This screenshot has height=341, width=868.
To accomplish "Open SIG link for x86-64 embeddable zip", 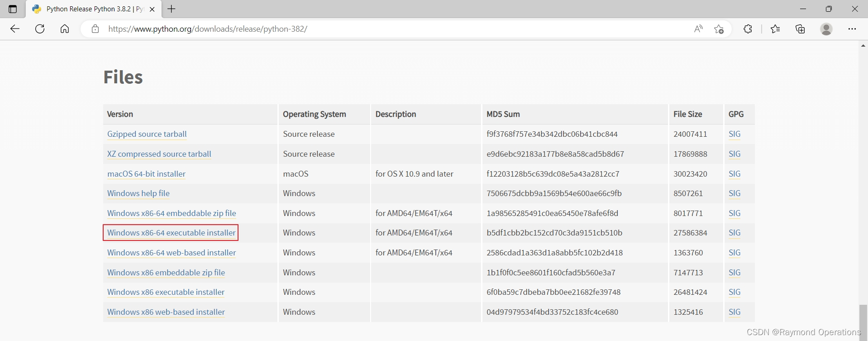I will coord(734,213).
